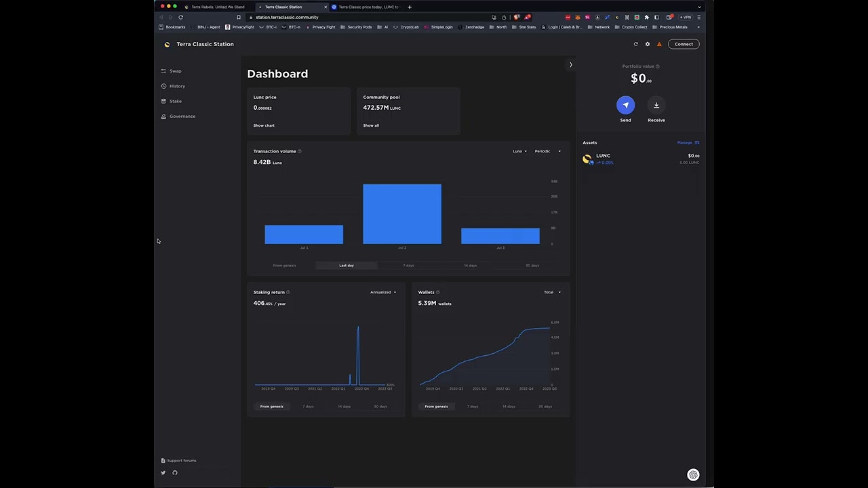This screenshot has height=488, width=868.
Task: Open the Annualized dropdown in Staking return
Action: click(383, 292)
